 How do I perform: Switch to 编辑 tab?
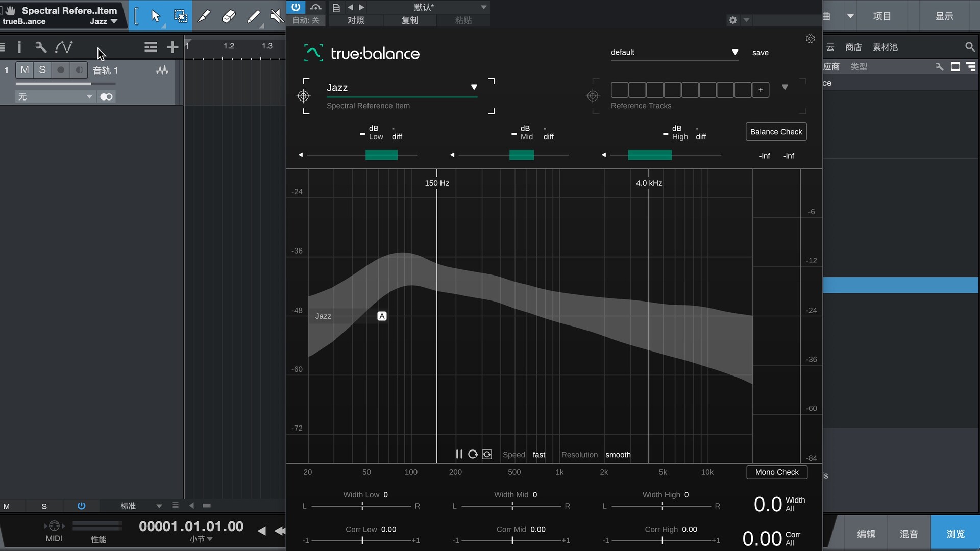point(866,534)
